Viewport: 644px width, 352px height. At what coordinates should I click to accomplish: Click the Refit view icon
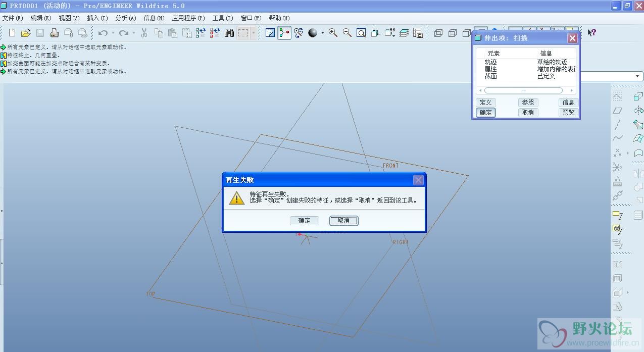pyautogui.click(x=362, y=33)
